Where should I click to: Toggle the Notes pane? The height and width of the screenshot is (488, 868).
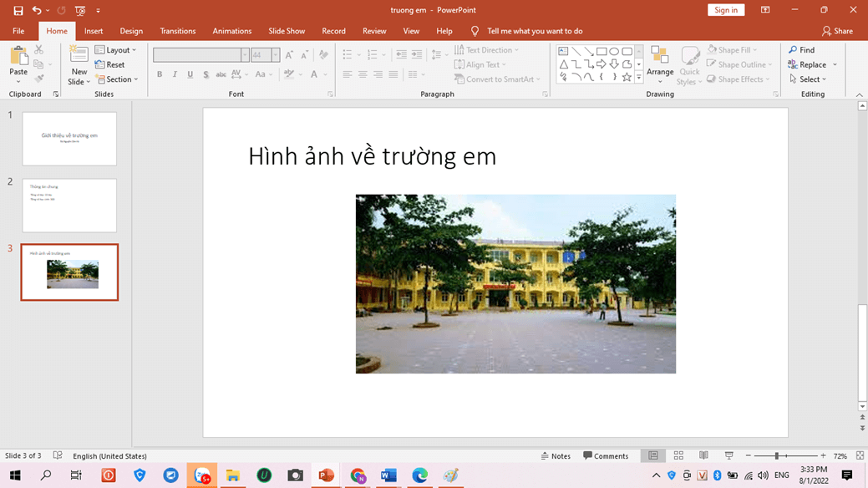coord(556,456)
